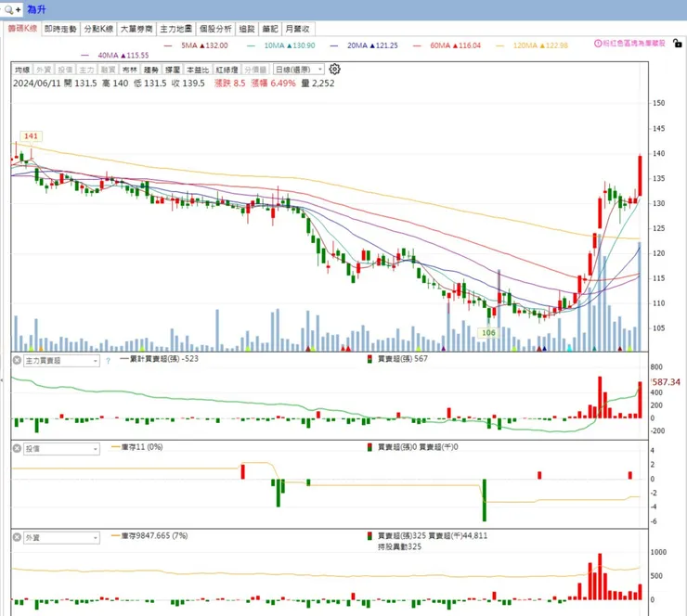The width and height of the screenshot is (687, 616).
Task: Click the magnifier search icon
Action: (8, 9)
